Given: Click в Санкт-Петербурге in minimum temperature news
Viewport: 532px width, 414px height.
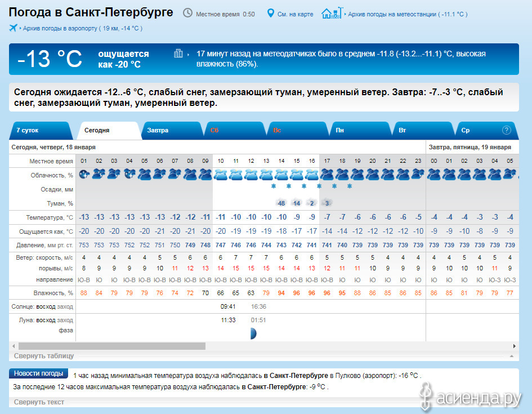Looking at the screenshot, I should pos(296,376).
